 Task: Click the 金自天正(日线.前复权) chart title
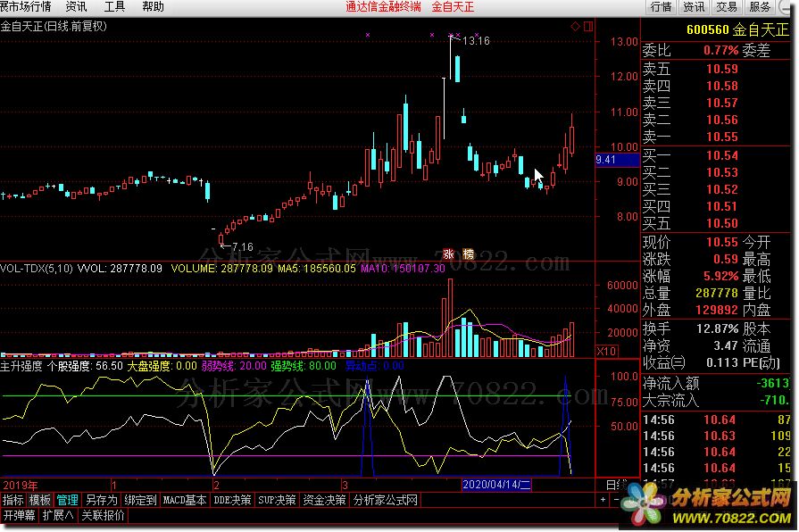click(x=54, y=26)
